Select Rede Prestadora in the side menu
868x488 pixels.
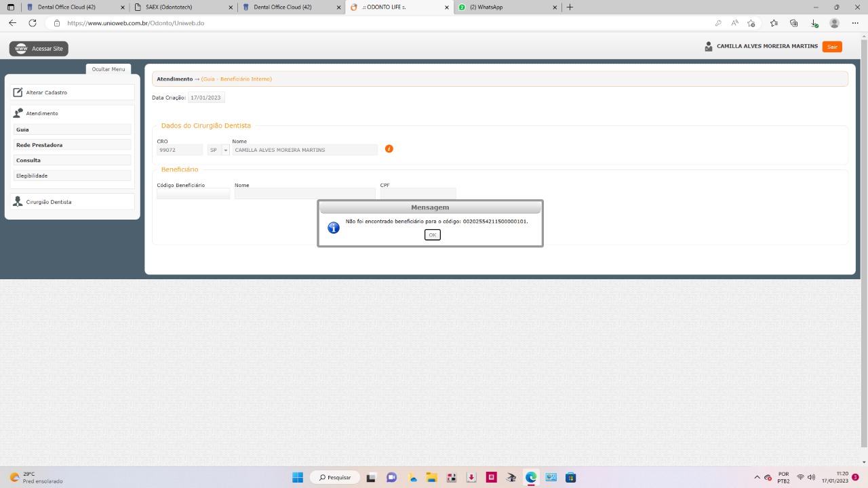(73, 145)
